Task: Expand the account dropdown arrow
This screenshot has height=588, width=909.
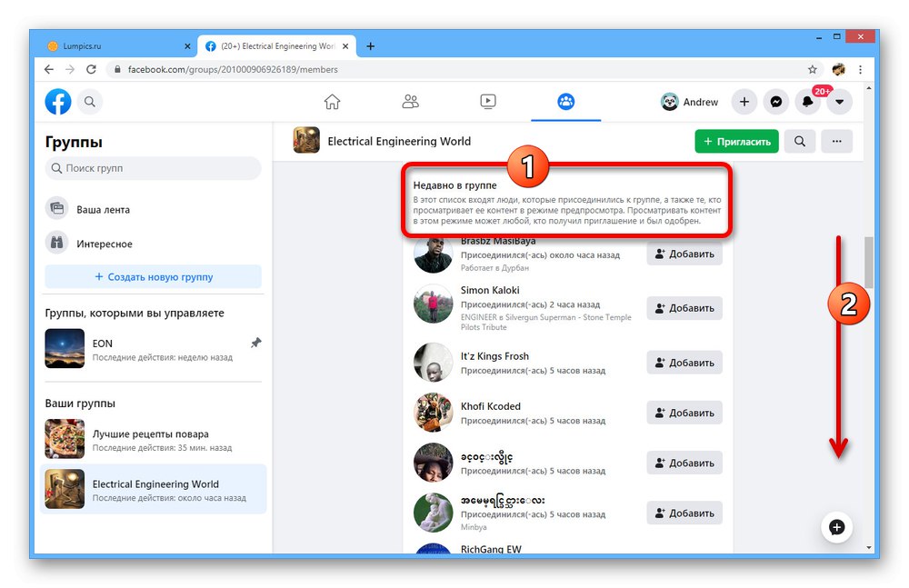Action: (839, 102)
